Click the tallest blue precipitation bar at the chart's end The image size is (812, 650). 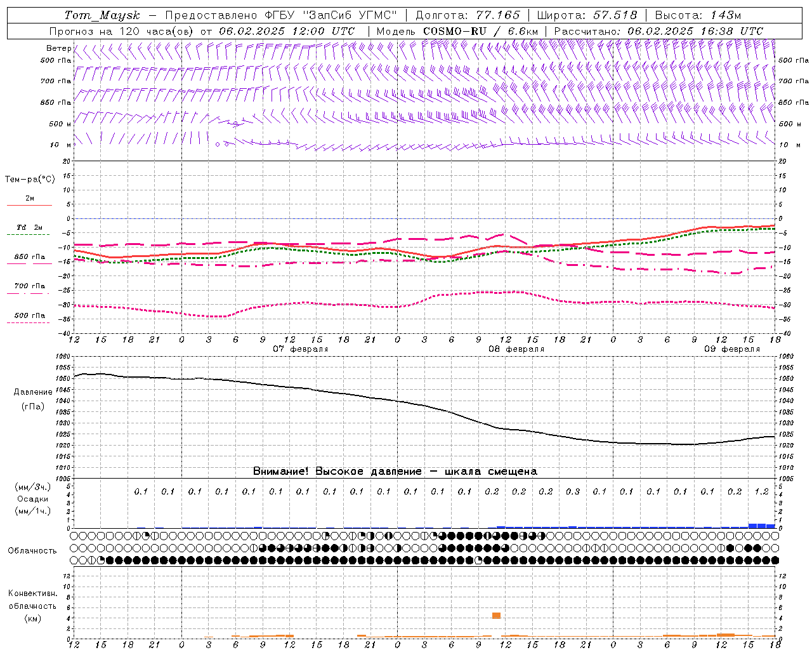pos(761,526)
